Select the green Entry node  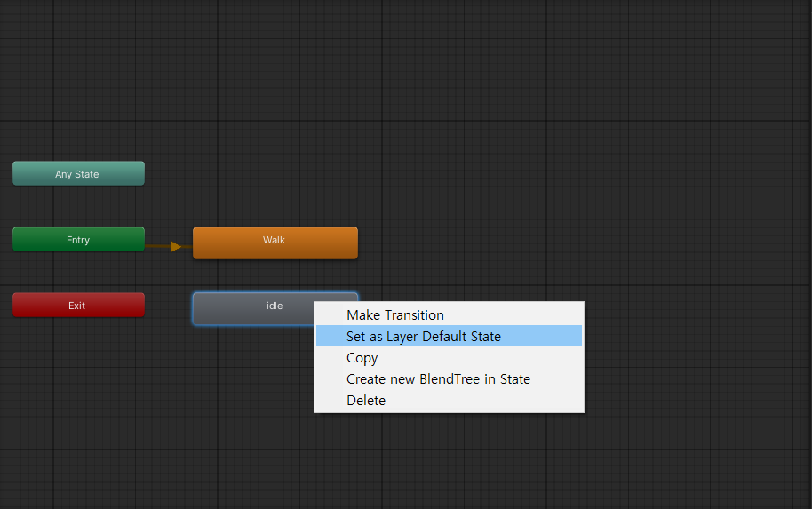(x=79, y=239)
